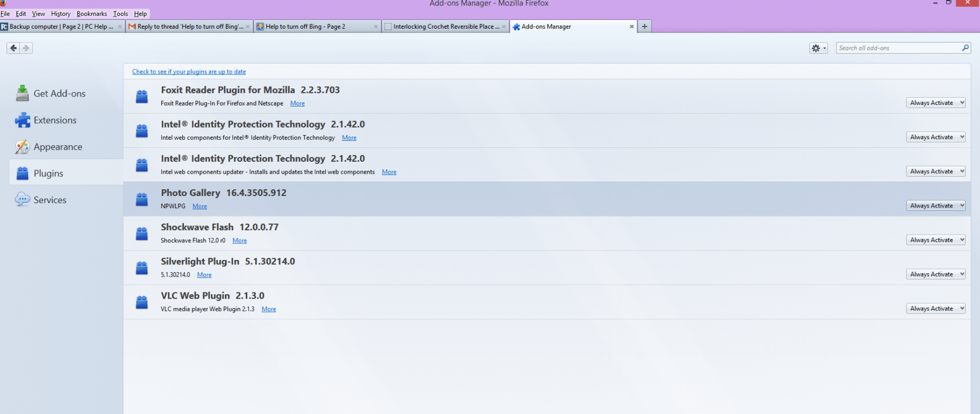Close the Add-ons Manager tab
Screen dimensions: 980x414
(632, 26)
